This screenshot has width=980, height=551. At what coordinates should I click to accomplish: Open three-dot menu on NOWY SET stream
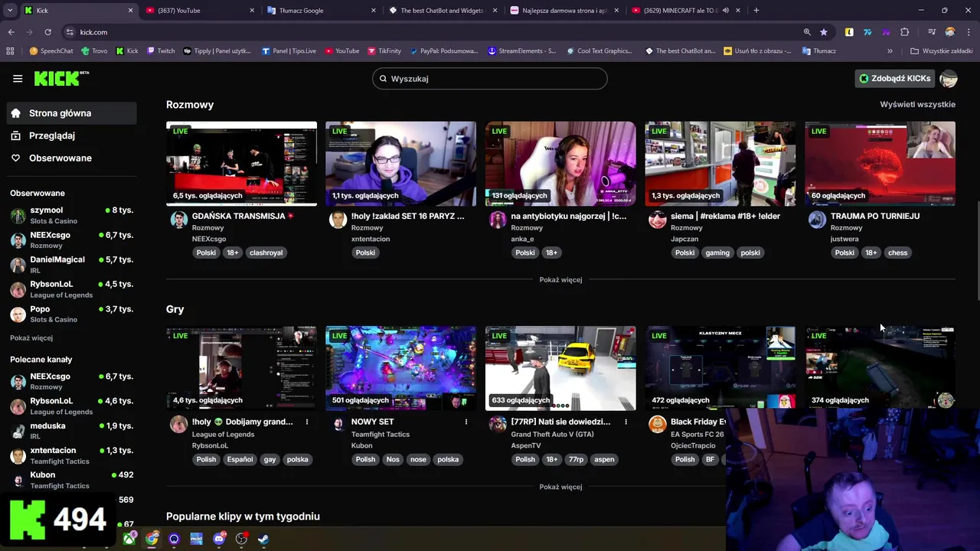coord(466,422)
